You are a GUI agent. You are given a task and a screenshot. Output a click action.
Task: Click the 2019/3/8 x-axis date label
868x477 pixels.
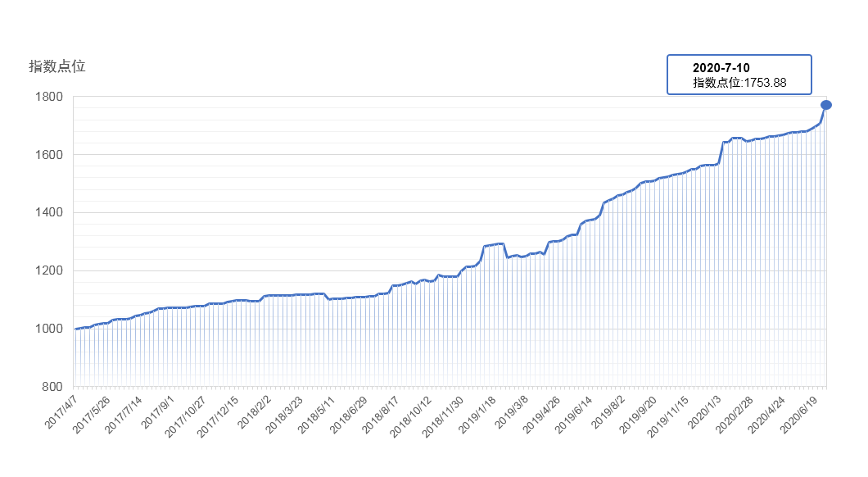(x=512, y=412)
